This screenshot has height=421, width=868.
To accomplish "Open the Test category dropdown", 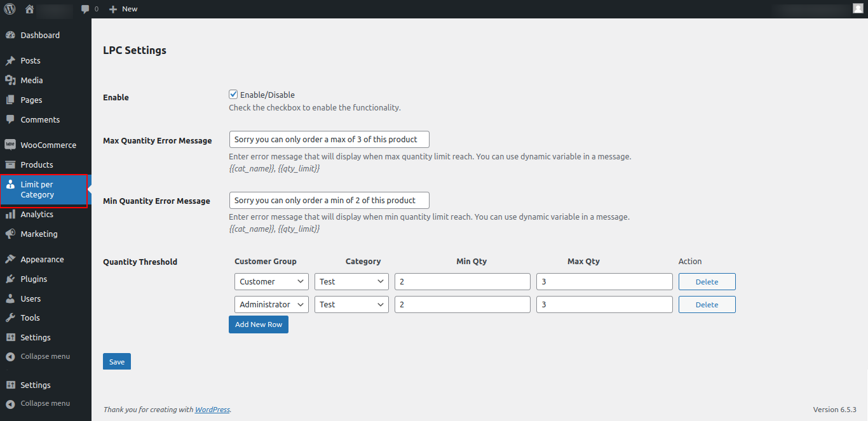I will click(351, 281).
